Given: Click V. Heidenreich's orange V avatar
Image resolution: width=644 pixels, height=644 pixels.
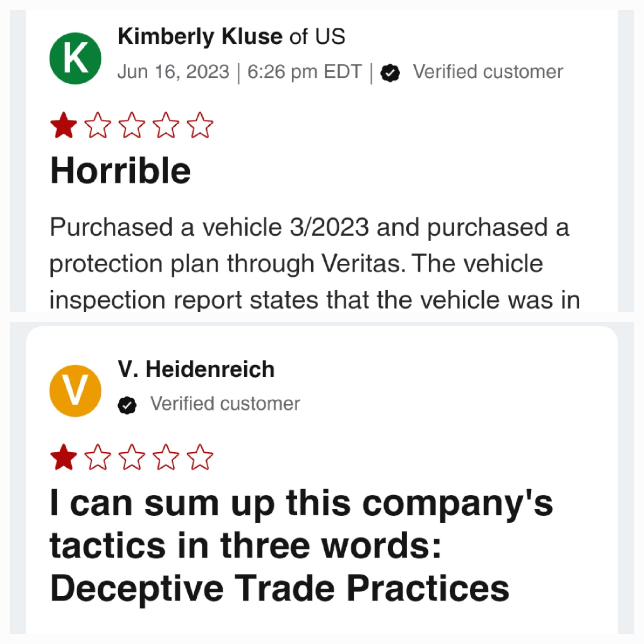Looking at the screenshot, I should 75,391.
